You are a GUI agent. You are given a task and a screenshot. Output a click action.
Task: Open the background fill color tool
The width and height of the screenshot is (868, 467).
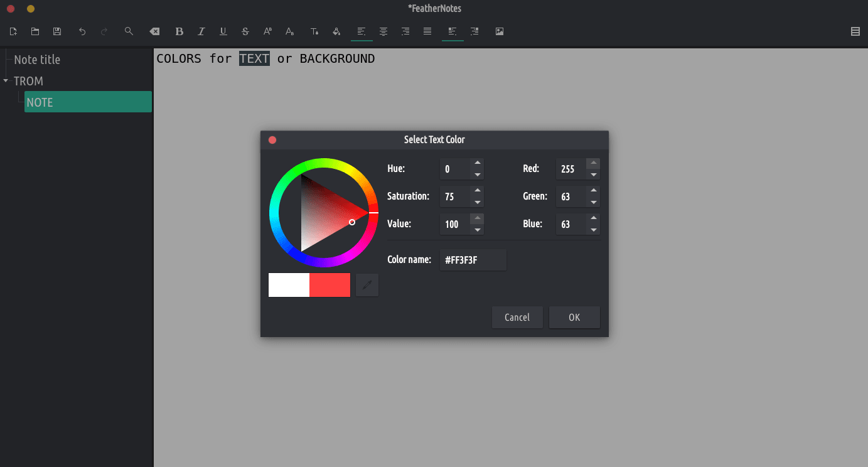[336, 31]
